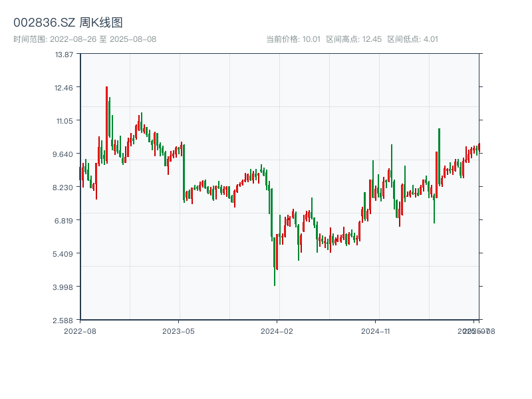Screen dimensions: 532x399
Task: Click the 区间低点 4.01 label
Action: coord(412,39)
